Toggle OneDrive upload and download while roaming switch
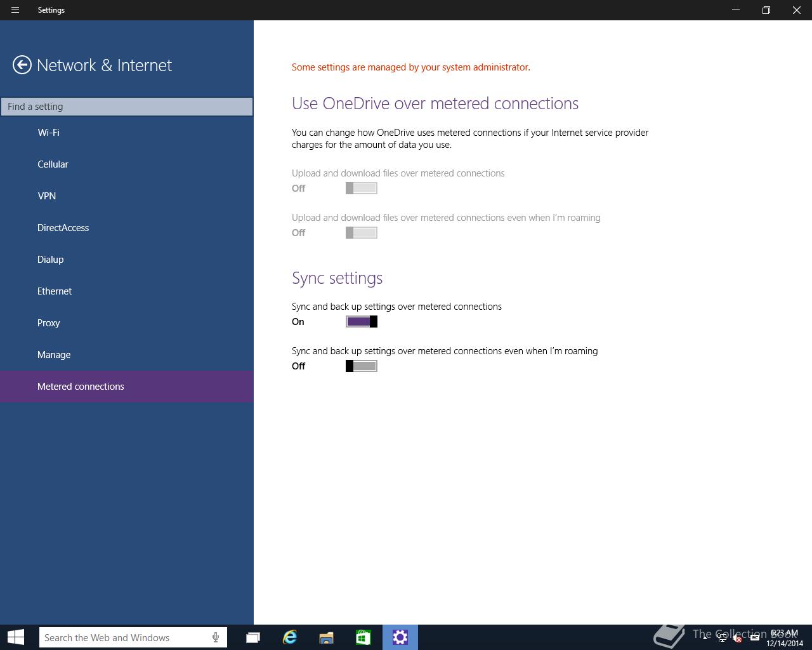Screen dimensions: 812x650 362,233
